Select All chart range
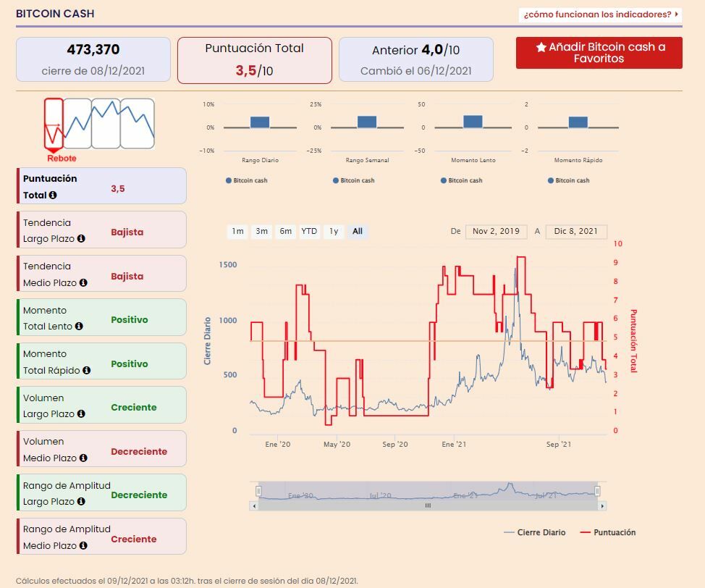Screen dimensions: 705x588 pyautogui.click(x=358, y=231)
